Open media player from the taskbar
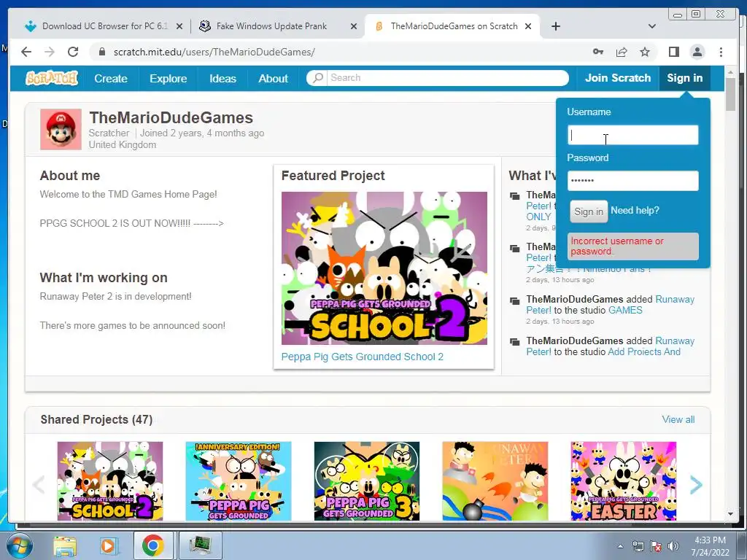This screenshot has width=747, height=560. click(x=108, y=545)
